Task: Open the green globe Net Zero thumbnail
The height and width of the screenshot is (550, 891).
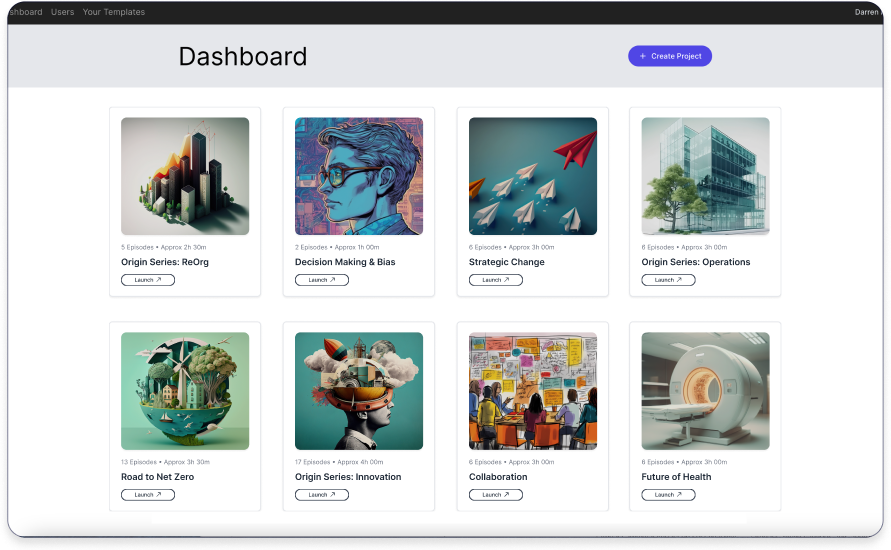Action: pyautogui.click(x=185, y=391)
